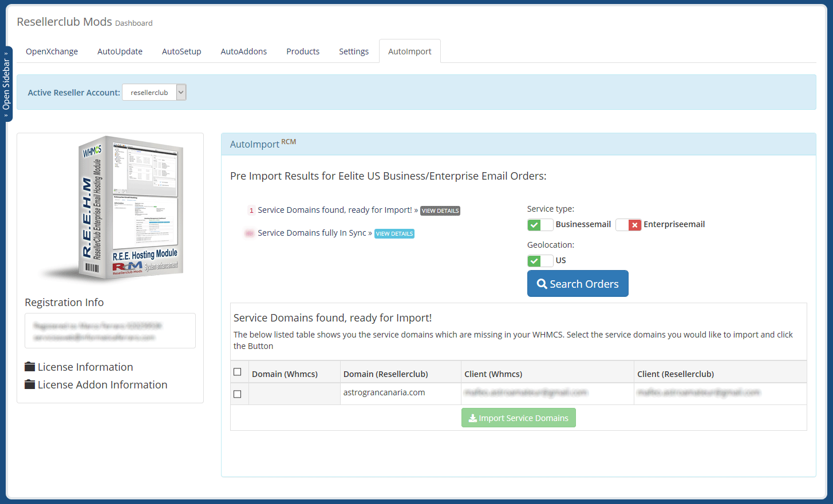
Task: Check the astrograncanaria.com row checkbox
Action: tap(238, 394)
